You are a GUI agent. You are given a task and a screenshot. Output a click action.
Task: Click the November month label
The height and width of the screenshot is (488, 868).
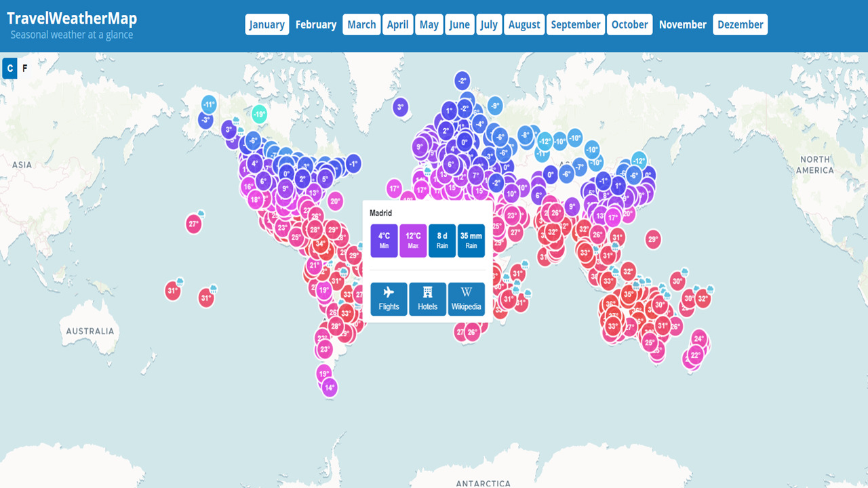tap(682, 24)
